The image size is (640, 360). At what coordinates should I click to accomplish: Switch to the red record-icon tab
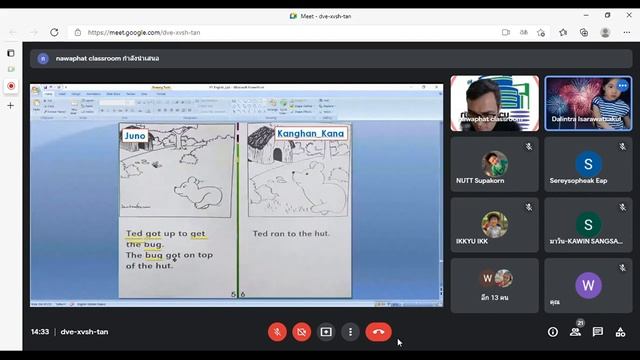point(11,86)
